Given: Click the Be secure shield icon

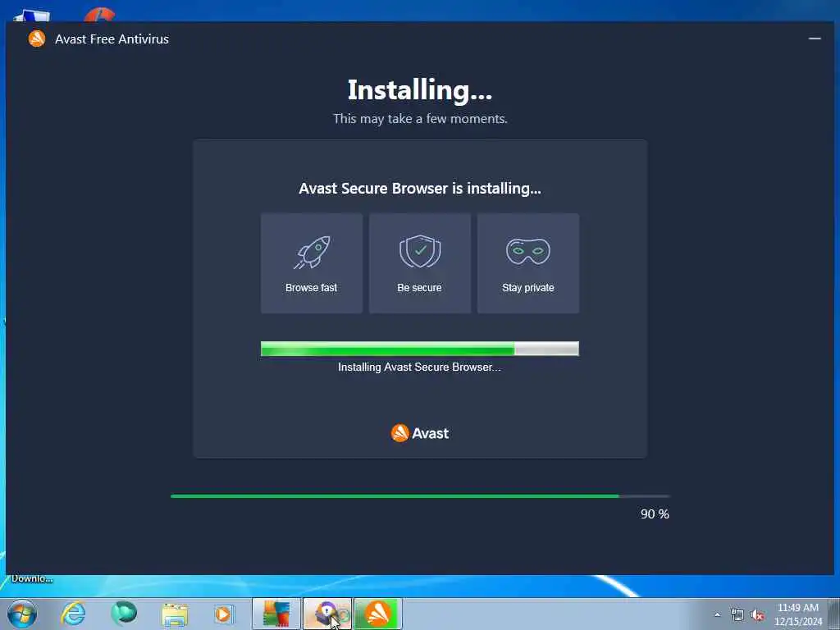Looking at the screenshot, I should [x=420, y=251].
